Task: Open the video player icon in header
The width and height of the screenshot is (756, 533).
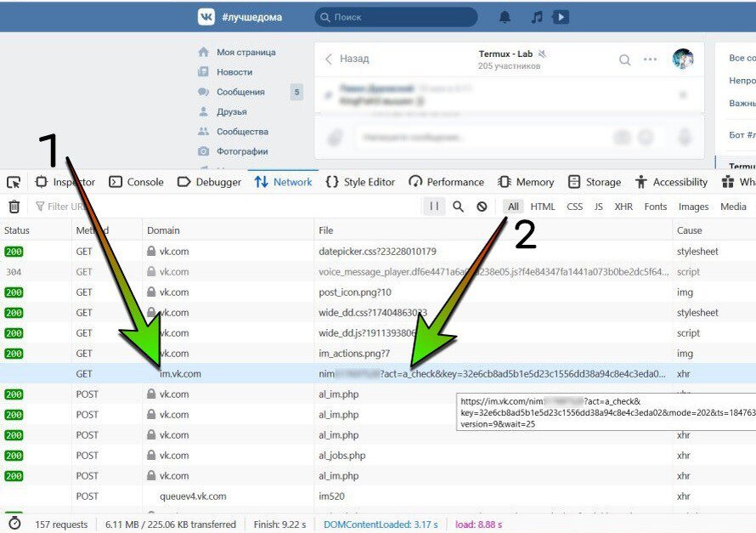Action: point(561,17)
